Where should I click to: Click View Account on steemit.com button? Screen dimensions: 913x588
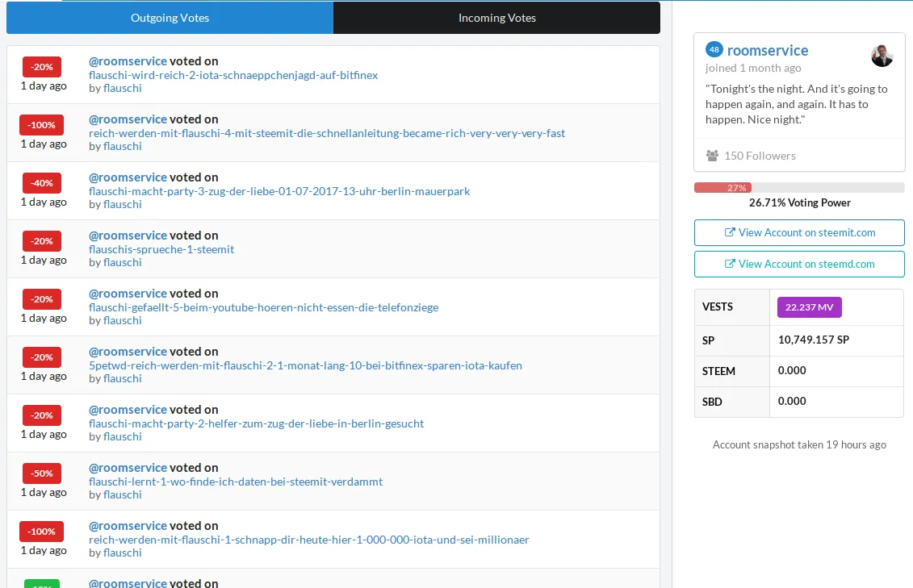pos(799,232)
